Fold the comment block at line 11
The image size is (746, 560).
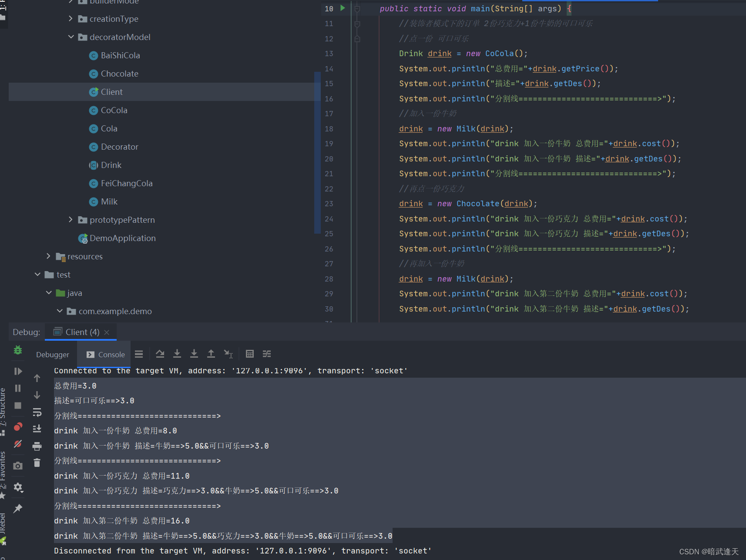click(357, 24)
